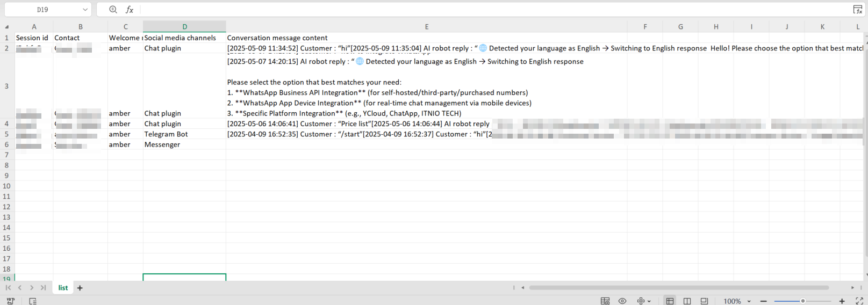This screenshot has height=305, width=868.
Task: Select the conversation cell containing '/start'
Action: 427,134
